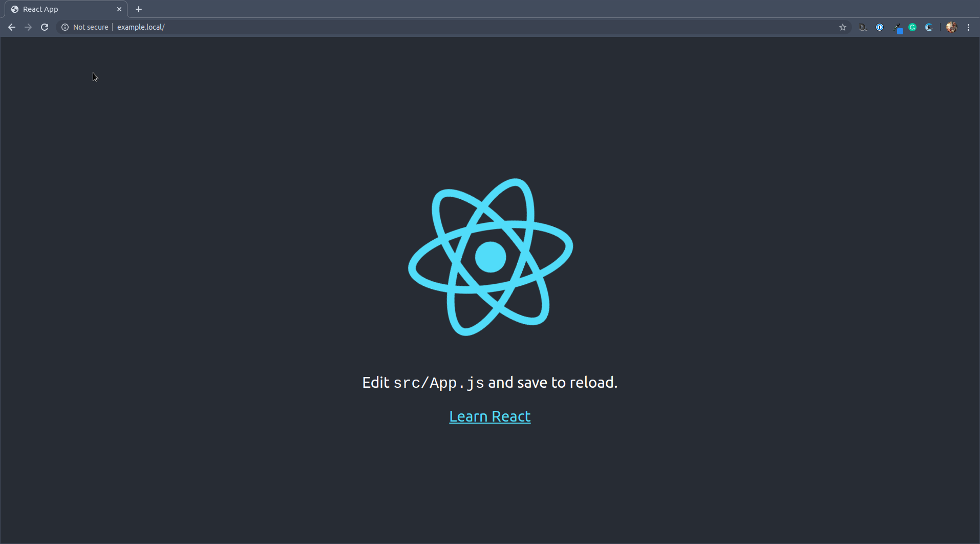
Task: Open the Chrome three-dot menu
Action: tap(968, 27)
